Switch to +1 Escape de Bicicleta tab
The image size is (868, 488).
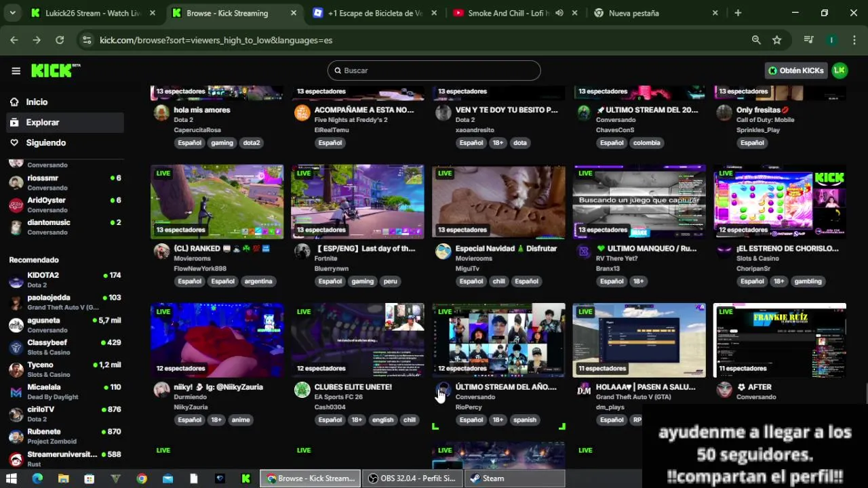(375, 13)
